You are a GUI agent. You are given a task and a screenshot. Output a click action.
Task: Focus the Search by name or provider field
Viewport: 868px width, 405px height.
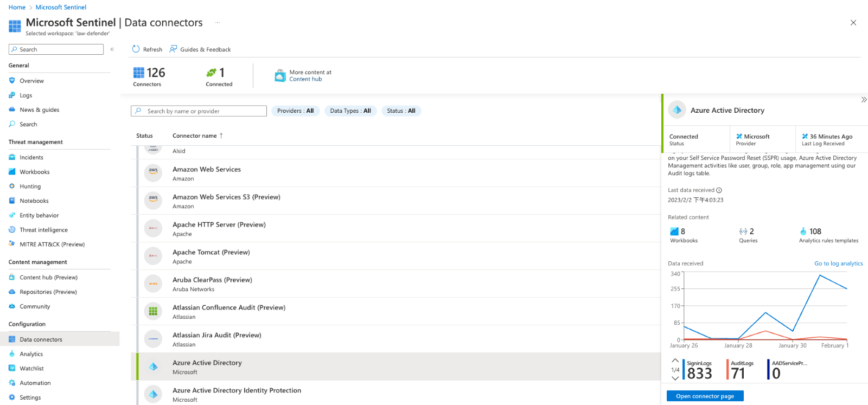(199, 111)
